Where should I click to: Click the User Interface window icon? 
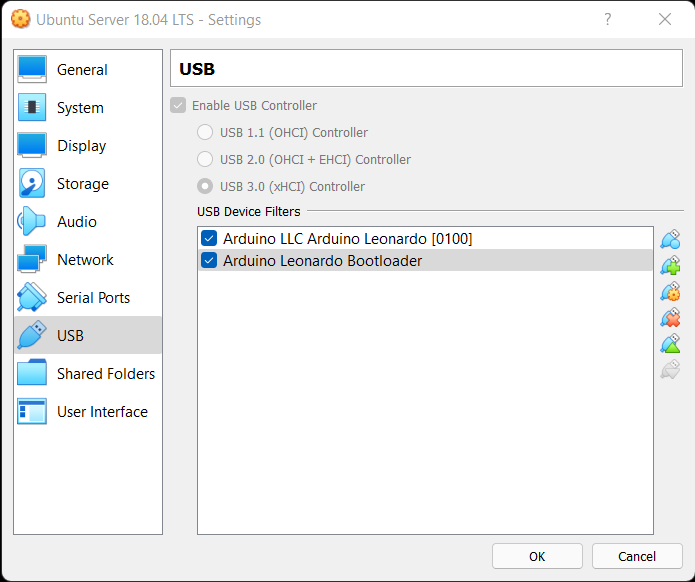tap(32, 411)
